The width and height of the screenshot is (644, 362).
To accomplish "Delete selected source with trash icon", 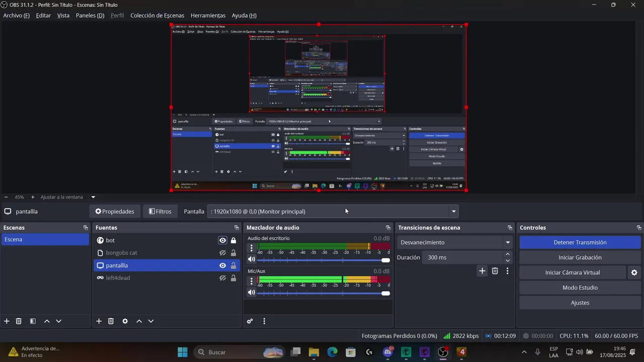I will [x=111, y=321].
